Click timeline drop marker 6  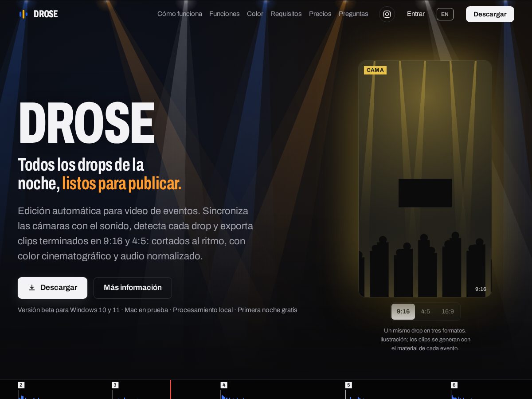click(x=454, y=385)
